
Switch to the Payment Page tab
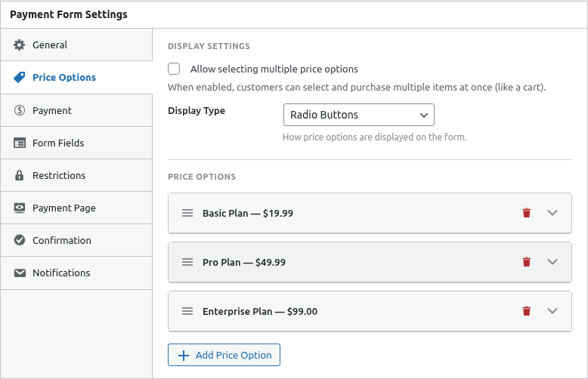[x=76, y=208]
